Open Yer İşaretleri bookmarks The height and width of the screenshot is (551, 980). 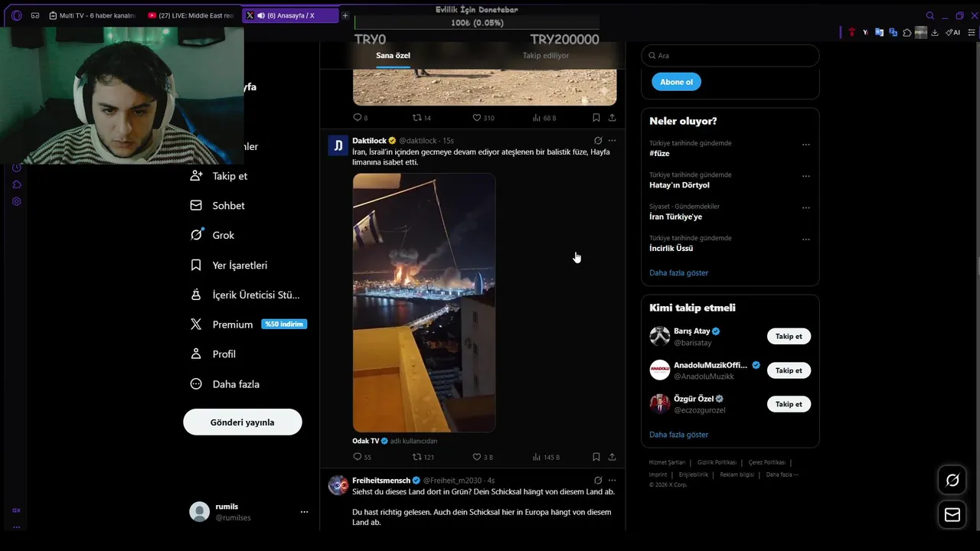[x=228, y=265]
